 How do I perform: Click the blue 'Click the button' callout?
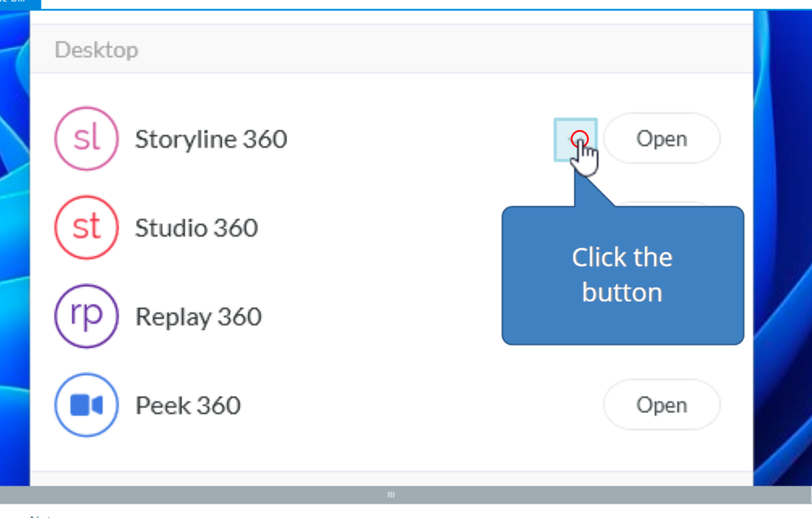pyautogui.click(x=622, y=275)
